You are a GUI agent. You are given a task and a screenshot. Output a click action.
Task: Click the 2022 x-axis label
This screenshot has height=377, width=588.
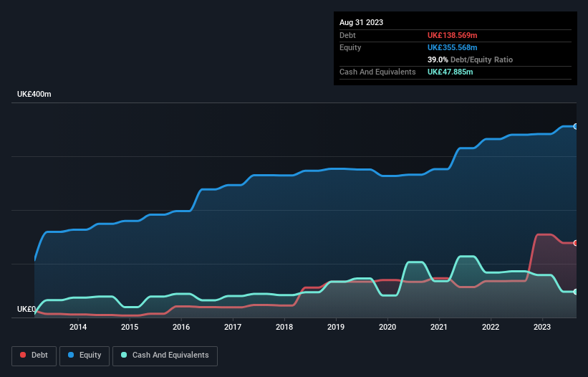coord(491,327)
